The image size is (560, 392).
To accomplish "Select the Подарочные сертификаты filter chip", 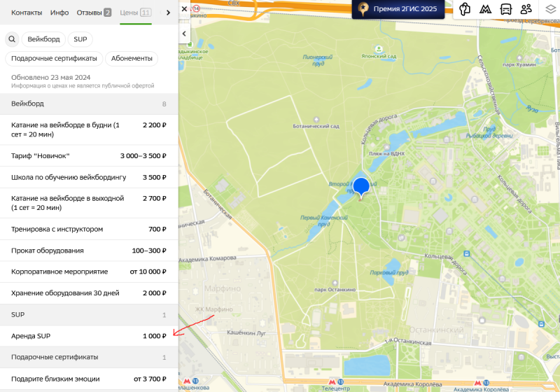I will point(54,59).
